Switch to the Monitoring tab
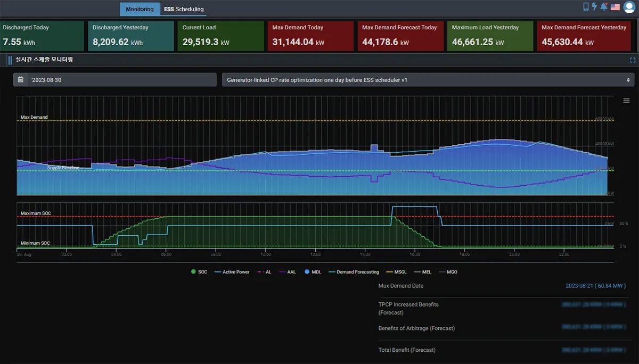The height and width of the screenshot is (364, 639). tap(140, 9)
